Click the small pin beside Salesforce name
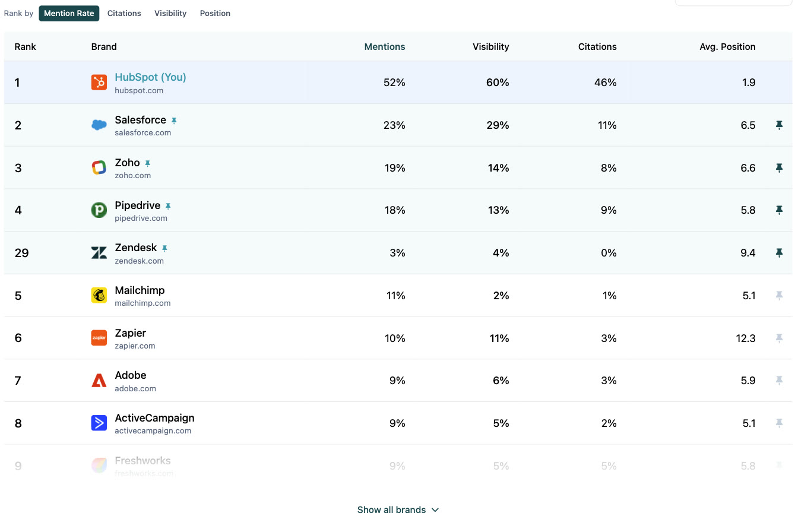The width and height of the screenshot is (795, 532). 174,121
